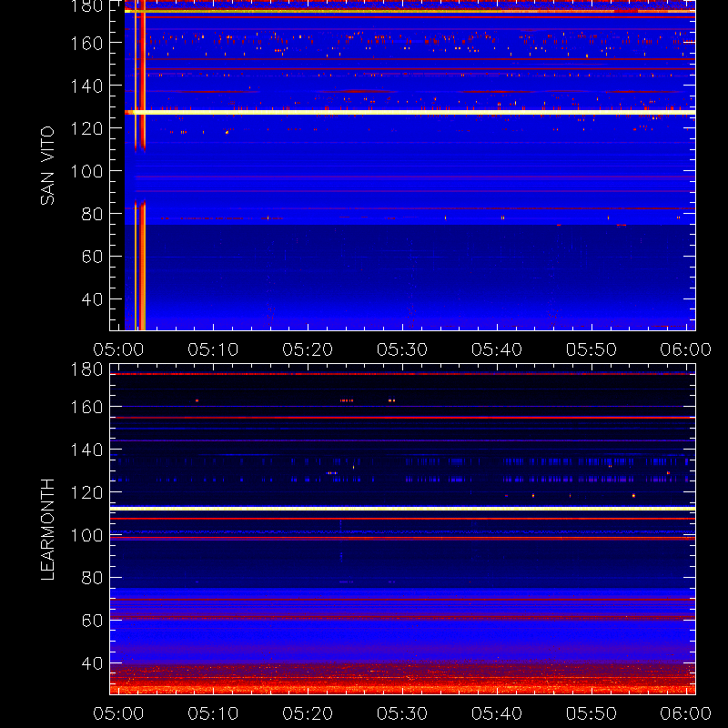728x728 pixels.
Task: Pick the 160 tick label on Learmonth plot
Action: click(86, 407)
